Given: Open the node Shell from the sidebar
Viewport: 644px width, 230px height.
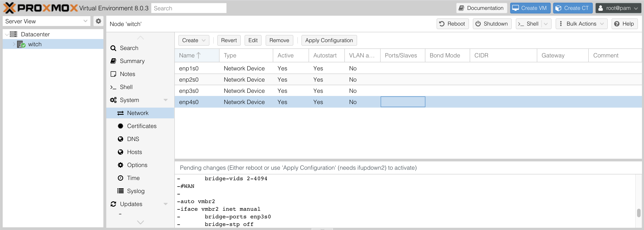Looking at the screenshot, I should click(113, 87).
